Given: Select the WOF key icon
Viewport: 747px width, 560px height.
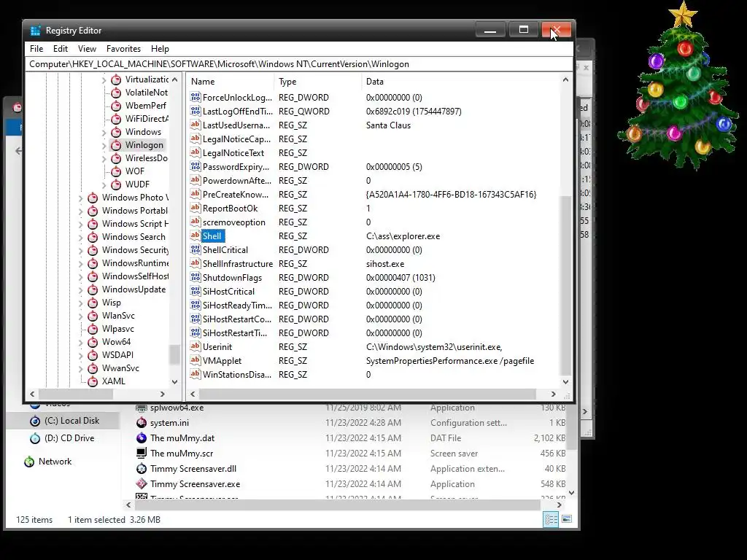Looking at the screenshot, I should click(116, 171).
